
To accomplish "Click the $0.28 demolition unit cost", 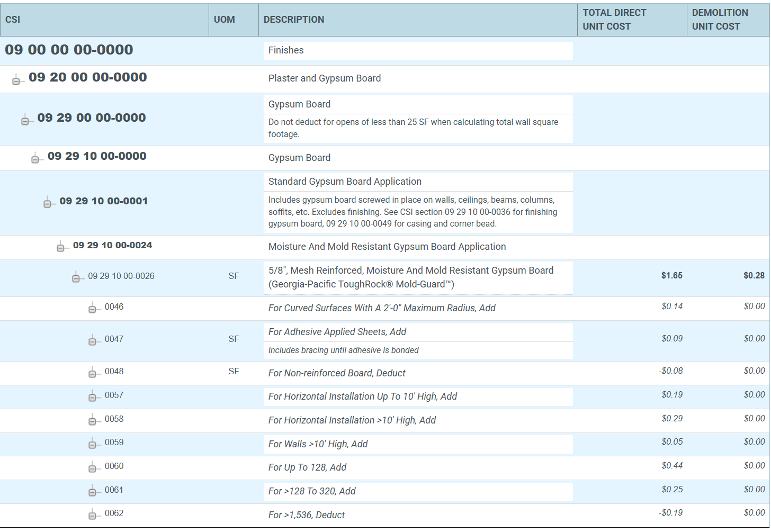I will click(754, 275).
